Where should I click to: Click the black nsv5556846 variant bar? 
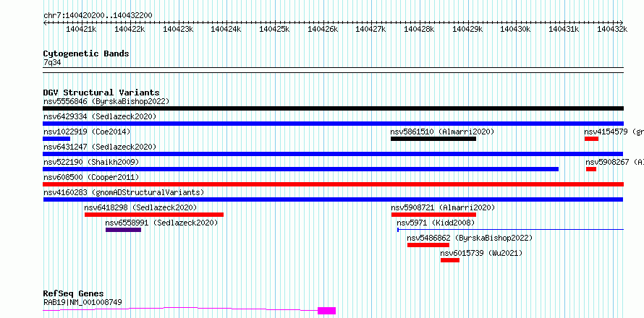pos(333,108)
